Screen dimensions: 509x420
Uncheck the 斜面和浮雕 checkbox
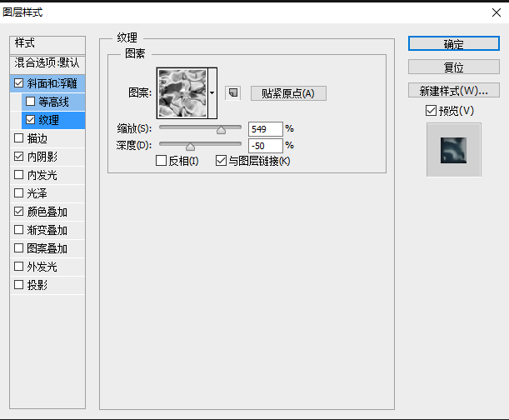[19, 83]
